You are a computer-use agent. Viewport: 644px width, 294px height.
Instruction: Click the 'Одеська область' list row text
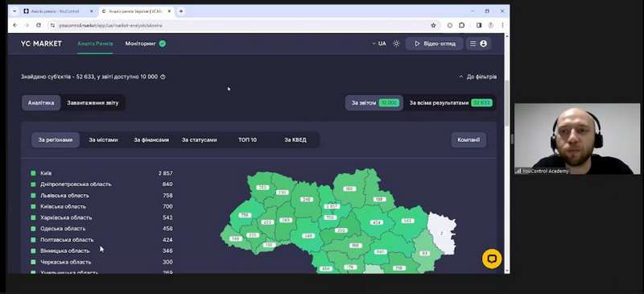click(x=63, y=229)
